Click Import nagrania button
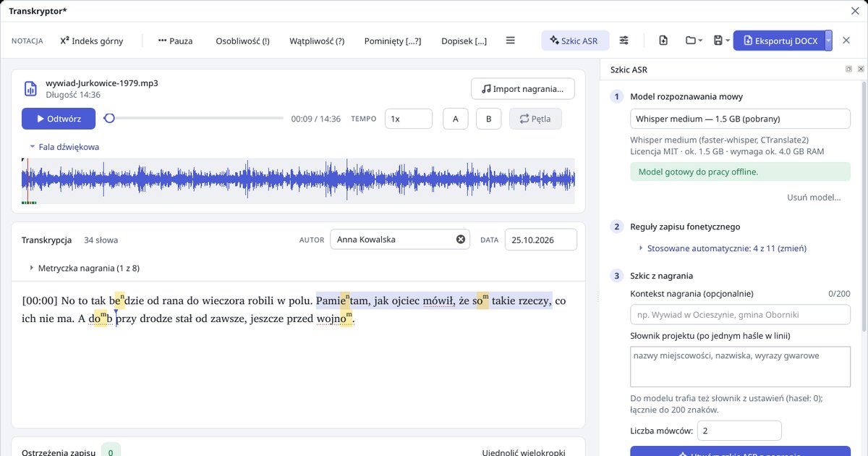868x456 pixels. 522,89
